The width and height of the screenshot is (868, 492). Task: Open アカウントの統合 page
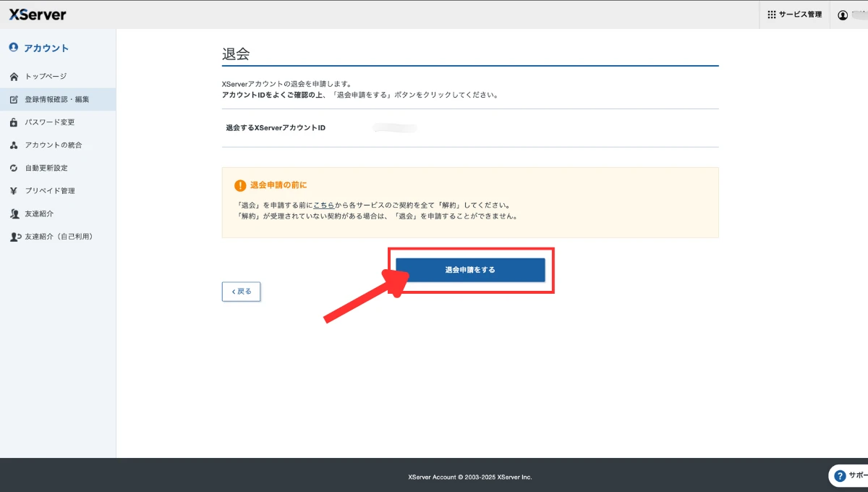(54, 145)
